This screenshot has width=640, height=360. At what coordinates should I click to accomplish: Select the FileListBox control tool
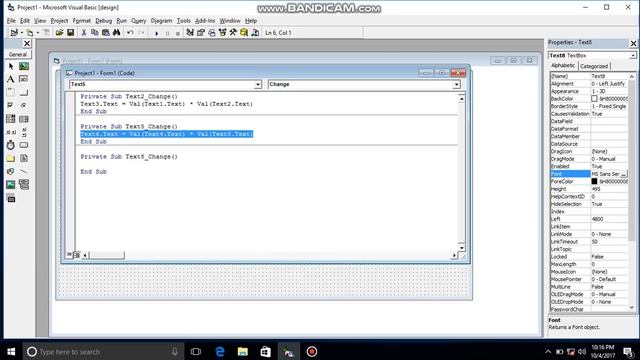coord(24,158)
